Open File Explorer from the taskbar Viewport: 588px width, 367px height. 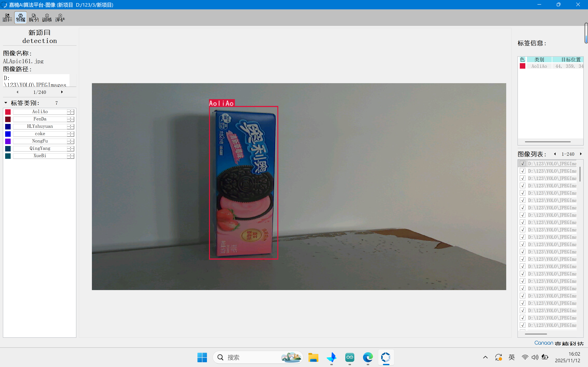pyautogui.click(x=313, y=357)
